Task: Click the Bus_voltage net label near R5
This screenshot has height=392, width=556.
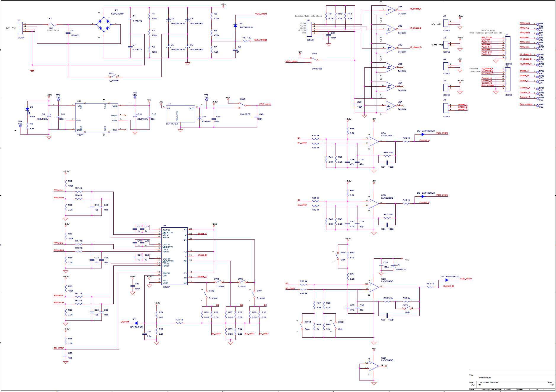Action: (x=260, y=40)
